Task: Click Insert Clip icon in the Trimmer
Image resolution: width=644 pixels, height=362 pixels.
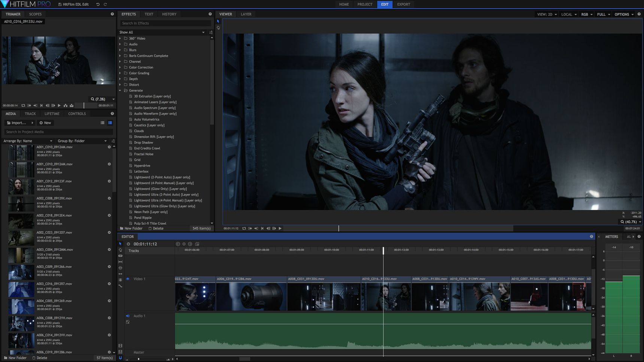Action: coord(66,105)
